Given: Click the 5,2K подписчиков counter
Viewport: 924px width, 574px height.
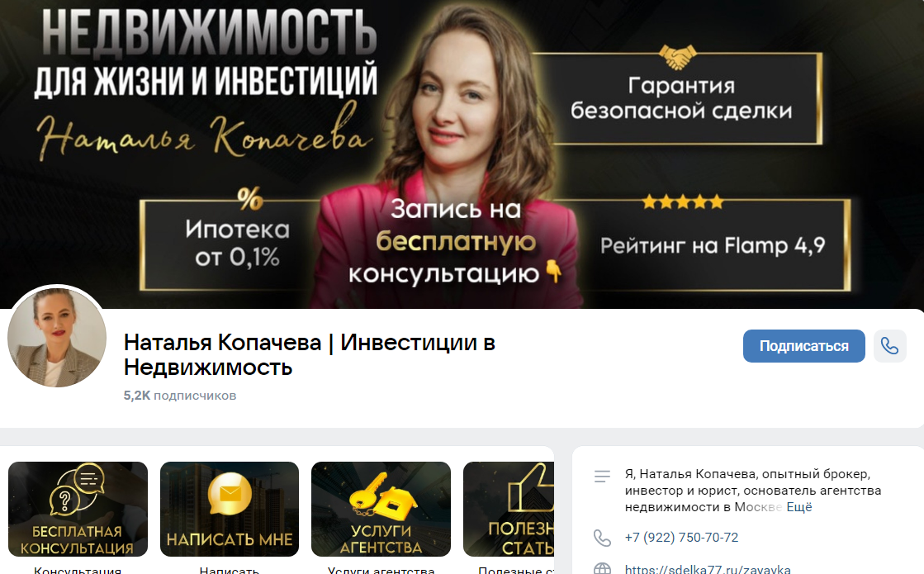Looking at the screenshot, I should coord(180,396).
